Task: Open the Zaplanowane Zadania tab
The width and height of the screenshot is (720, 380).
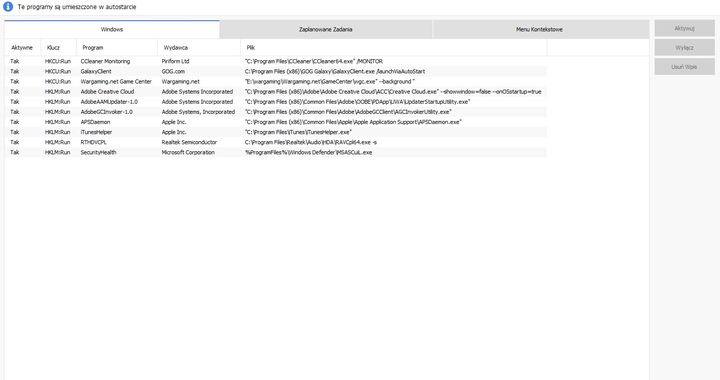Action: point(326,29)
